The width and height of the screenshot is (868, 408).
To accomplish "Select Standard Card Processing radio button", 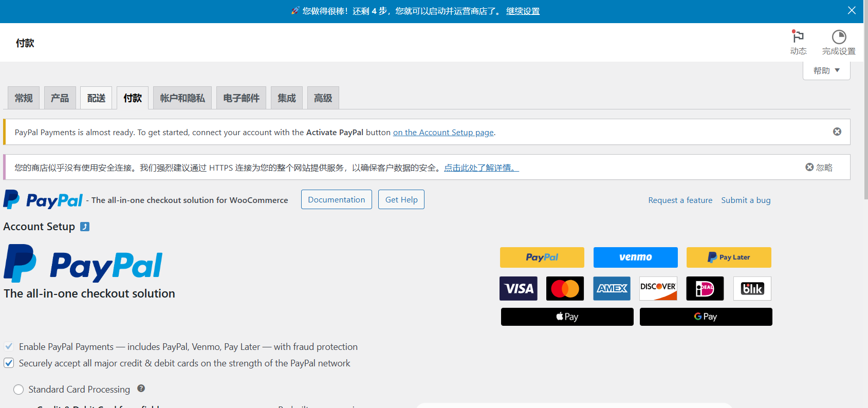I will click(19, 390).
